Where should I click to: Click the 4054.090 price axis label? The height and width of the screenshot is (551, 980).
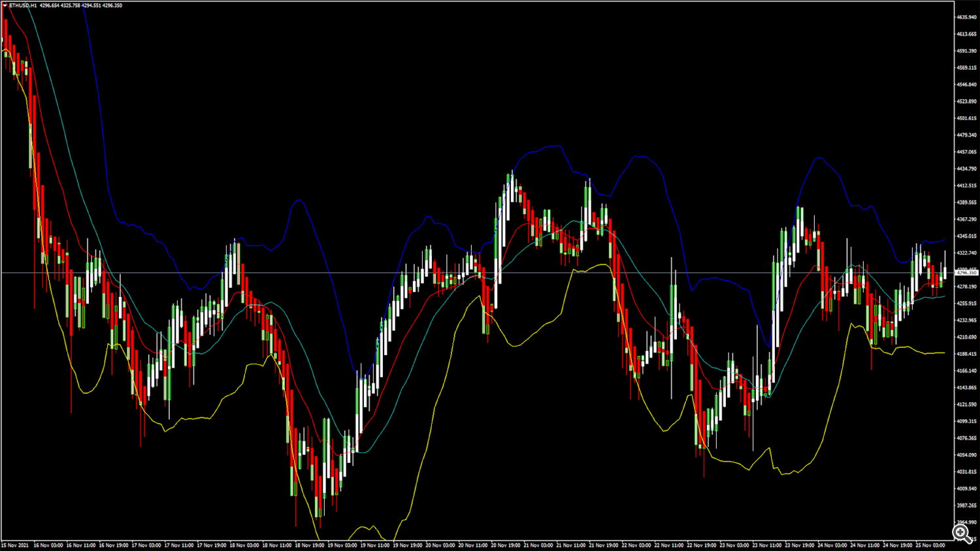coord(966,455)
